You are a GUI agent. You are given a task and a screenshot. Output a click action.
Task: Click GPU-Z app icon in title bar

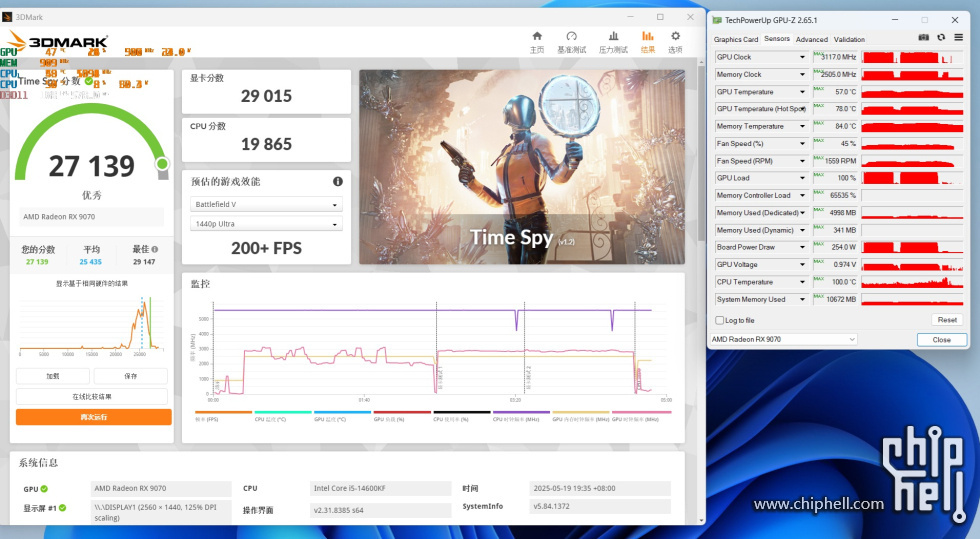point(717,20)
